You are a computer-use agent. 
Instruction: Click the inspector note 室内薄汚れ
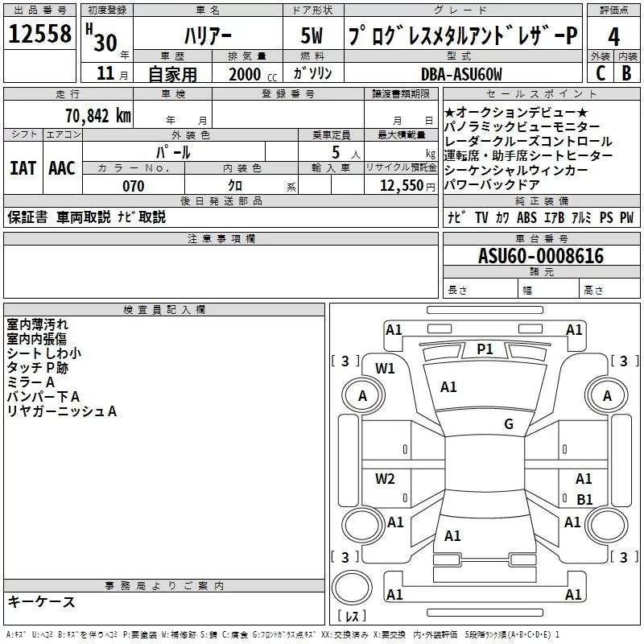tap(37, 324)
